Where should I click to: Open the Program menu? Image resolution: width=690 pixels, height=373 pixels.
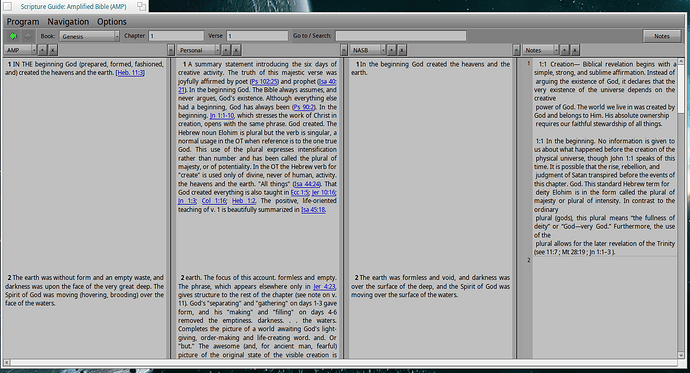[x=23, y=22]
